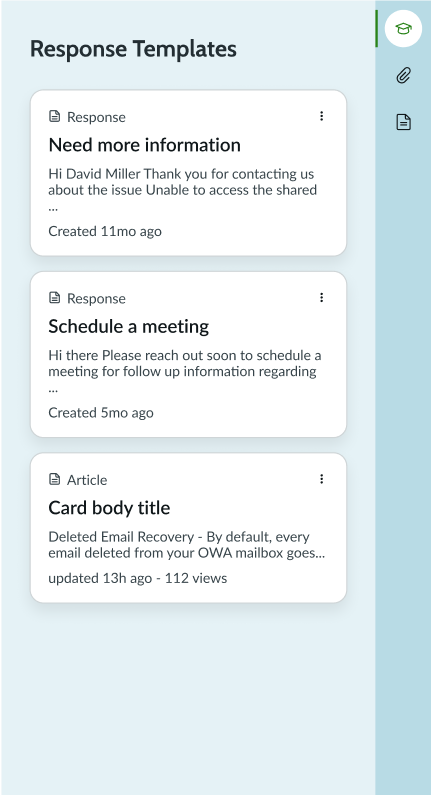Open the Need more information template
This screenshot has width=431, height=795.
[145, 145]
